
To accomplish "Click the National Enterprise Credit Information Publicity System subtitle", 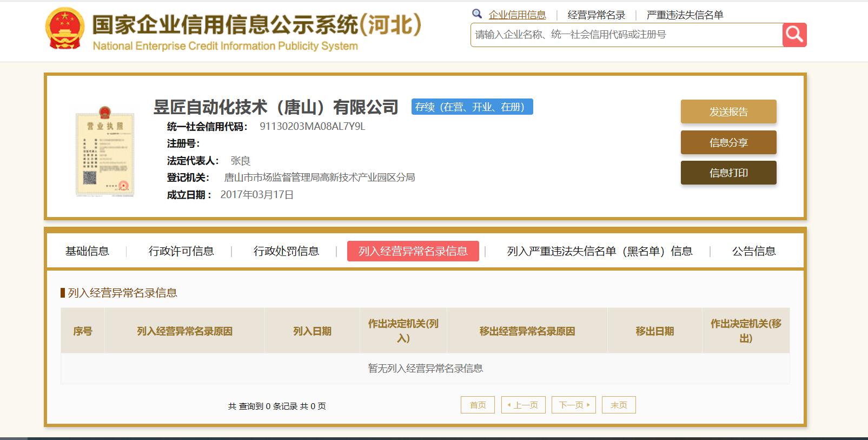I will tap(225, 46).
